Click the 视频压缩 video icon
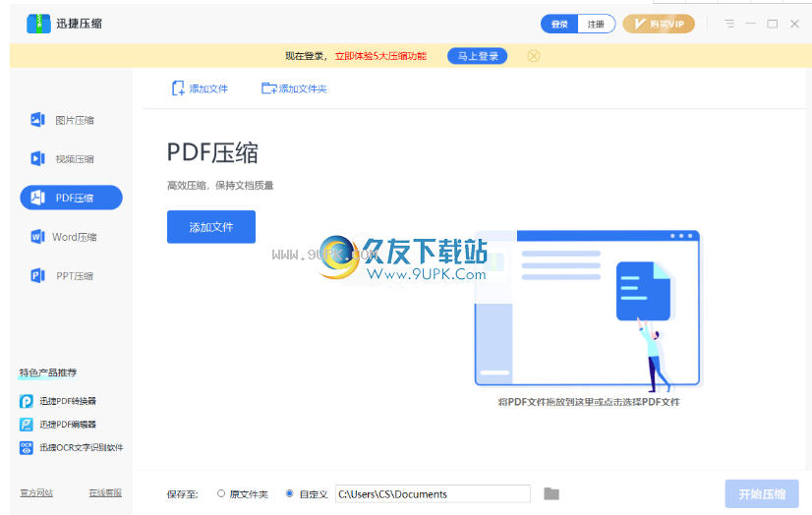This screenshot has width=812, height=515. (x=37, y=158)
